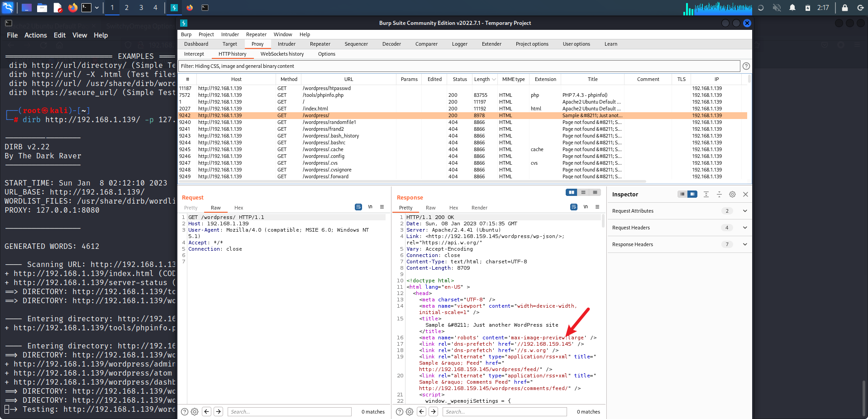Expand the terminal launcher dropdown arrow
This screenshot has width=868, height=419.
click(97, 8)
